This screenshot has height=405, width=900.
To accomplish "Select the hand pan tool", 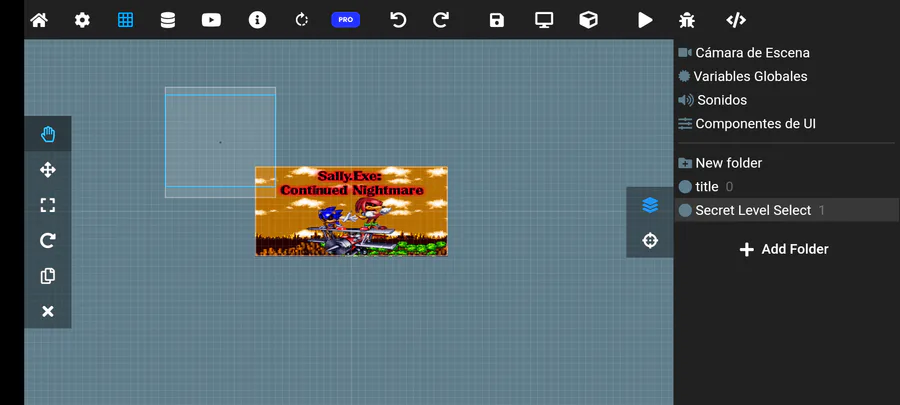I will [x=48, y=134].
